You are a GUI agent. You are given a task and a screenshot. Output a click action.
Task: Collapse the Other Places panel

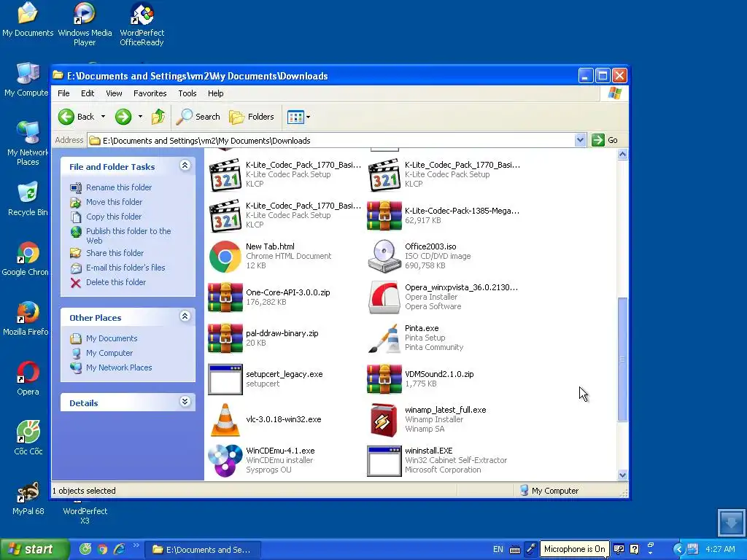(x=185, y=316)
